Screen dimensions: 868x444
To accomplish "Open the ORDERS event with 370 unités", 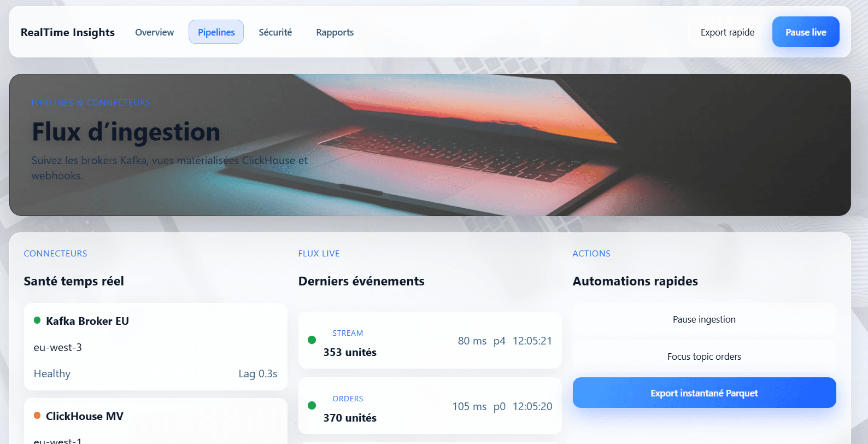I will click(430, 406).
